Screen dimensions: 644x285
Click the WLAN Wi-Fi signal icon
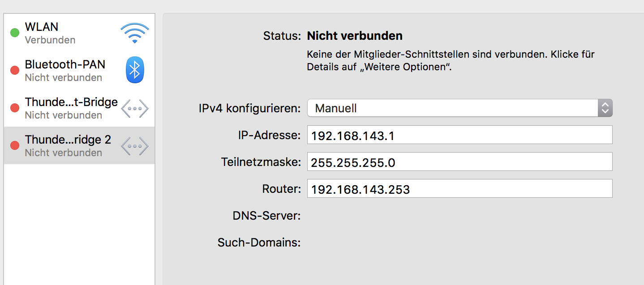point(134,33)
